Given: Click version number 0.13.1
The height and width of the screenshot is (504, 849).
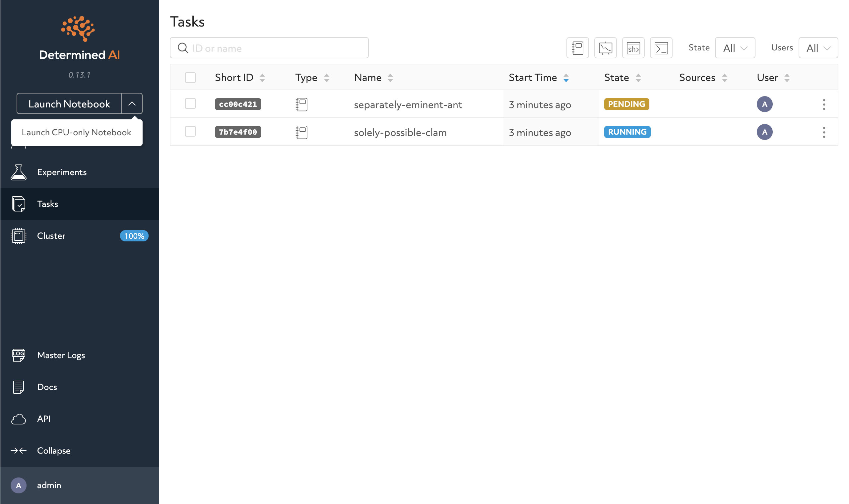Looking at the screenshot, I should [80, 75].
